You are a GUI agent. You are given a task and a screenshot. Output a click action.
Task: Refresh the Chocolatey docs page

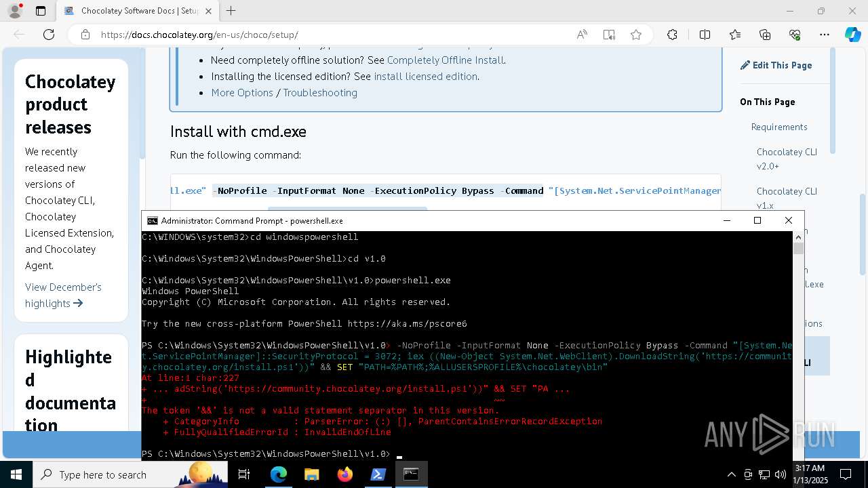point(49,35)
